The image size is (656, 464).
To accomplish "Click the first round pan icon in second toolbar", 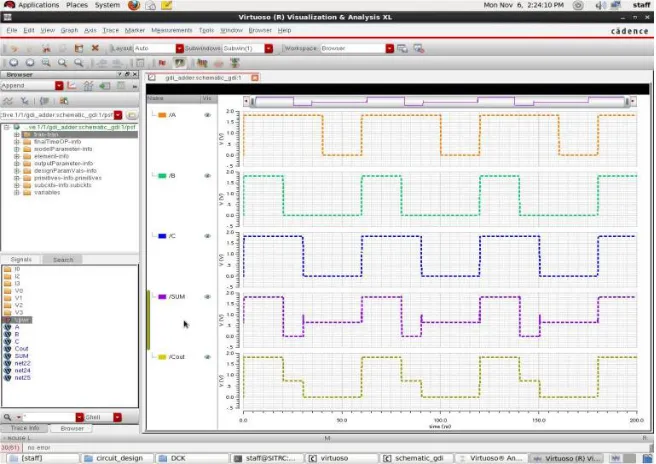I will [x=14, y=63].
